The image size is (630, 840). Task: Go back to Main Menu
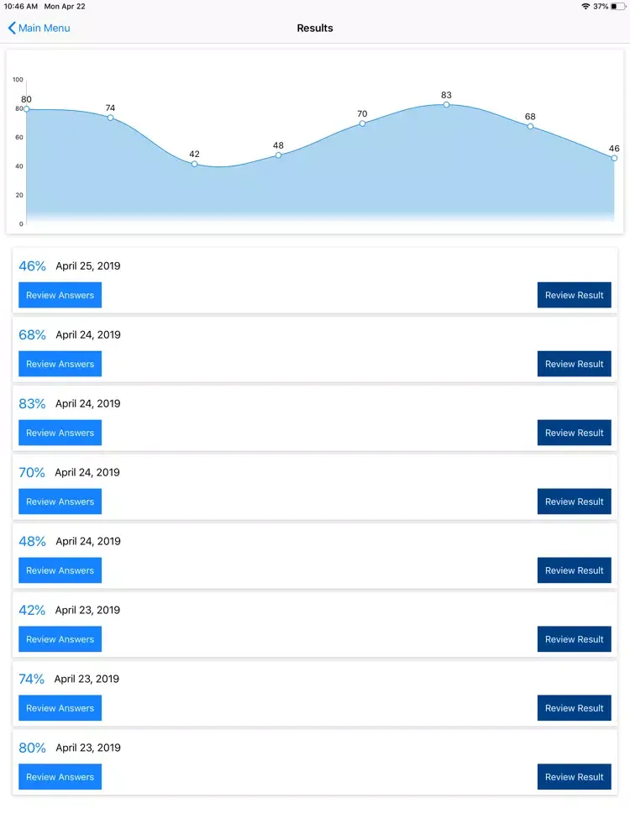point(44,29)
